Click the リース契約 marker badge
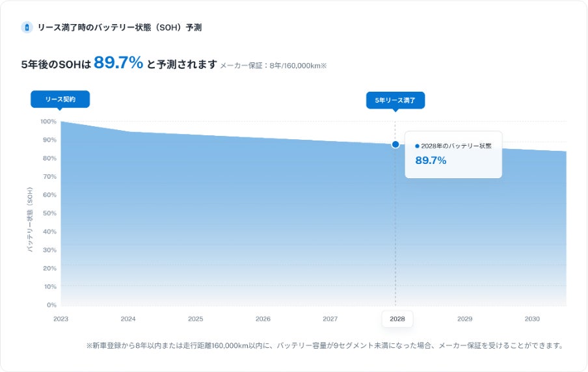 pos(60,100)
